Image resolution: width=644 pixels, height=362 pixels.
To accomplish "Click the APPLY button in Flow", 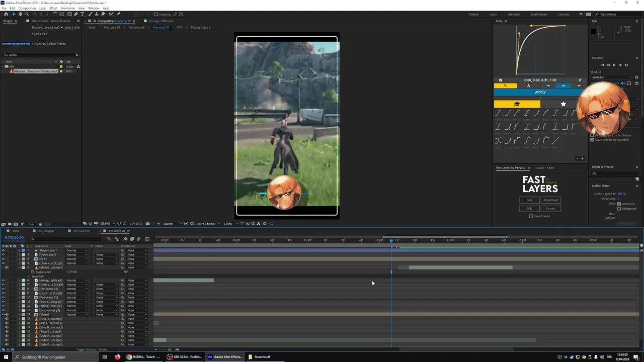I will point(540,92).
